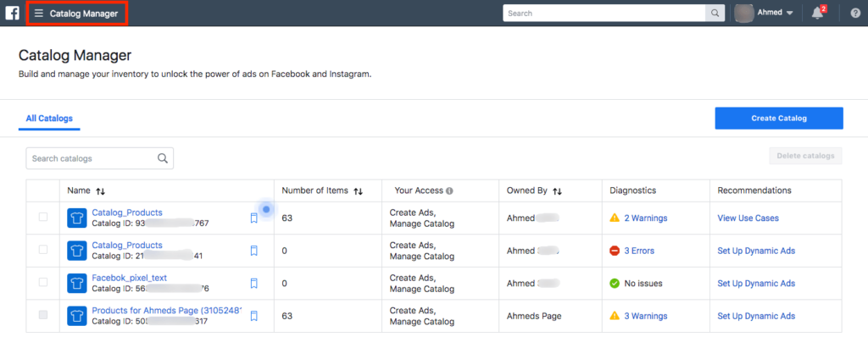Viewport: 868px width, 348px height.
Task: Open the 2 Warnings diagnostics link
Action: [645, 218]
